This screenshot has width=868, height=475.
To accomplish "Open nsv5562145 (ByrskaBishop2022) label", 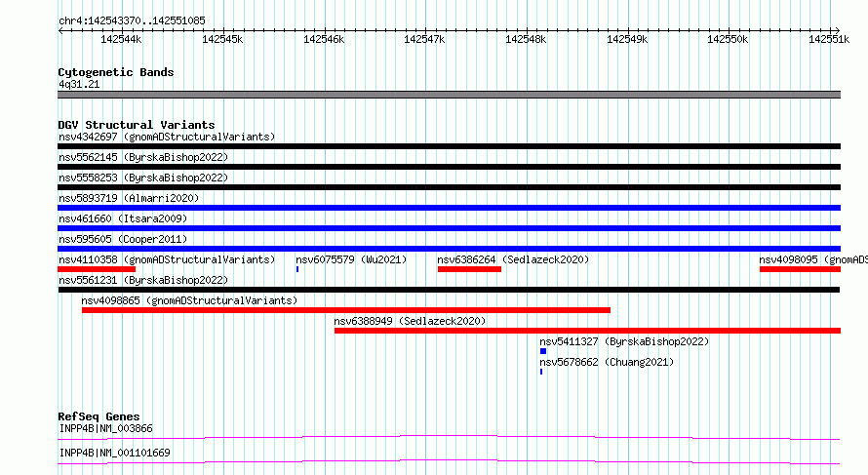I will (x=143, y=157).
